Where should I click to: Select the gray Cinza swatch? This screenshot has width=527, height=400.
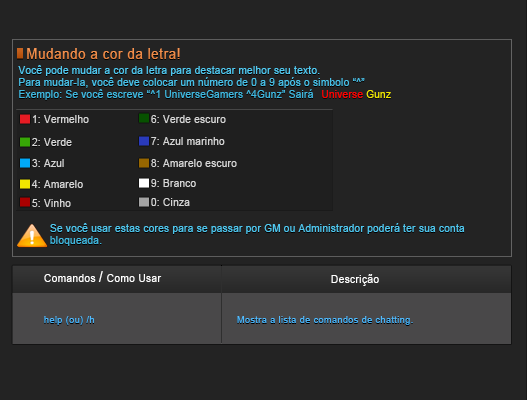[x=144, y=202]
